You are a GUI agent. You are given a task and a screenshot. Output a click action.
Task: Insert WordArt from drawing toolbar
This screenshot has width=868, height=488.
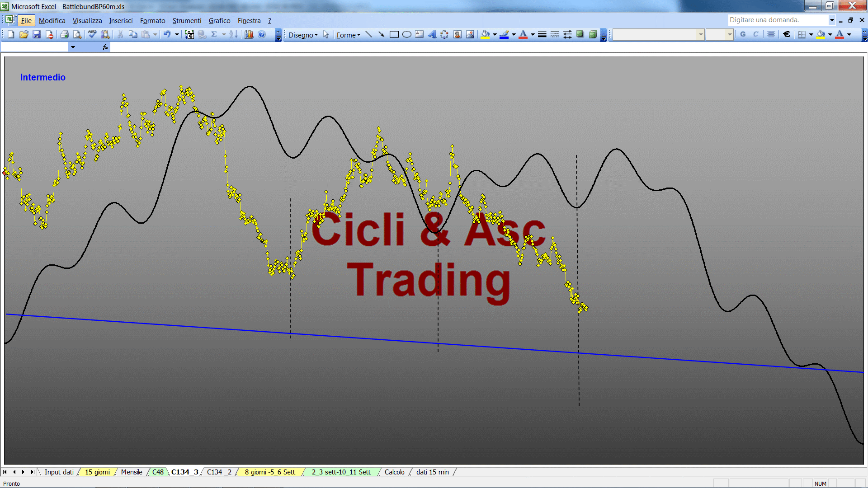pos(432,34)
